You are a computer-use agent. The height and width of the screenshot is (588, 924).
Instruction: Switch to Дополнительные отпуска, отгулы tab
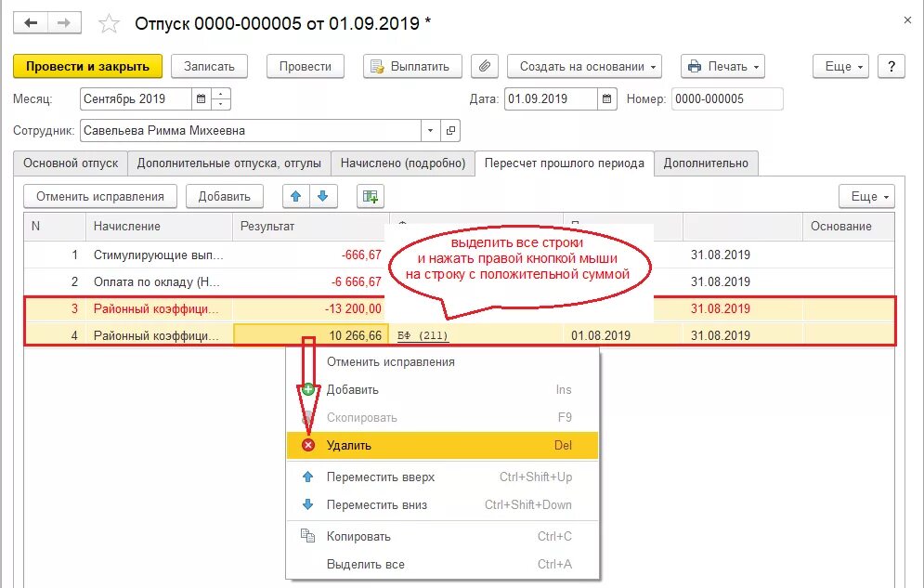[229, 163]
